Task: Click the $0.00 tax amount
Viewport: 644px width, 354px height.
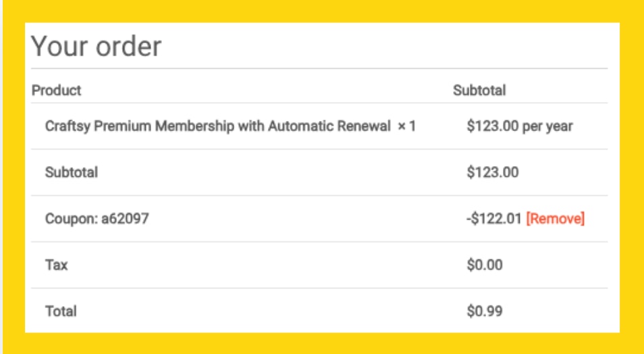Action: pyautogui.click(x=485, y=265)
